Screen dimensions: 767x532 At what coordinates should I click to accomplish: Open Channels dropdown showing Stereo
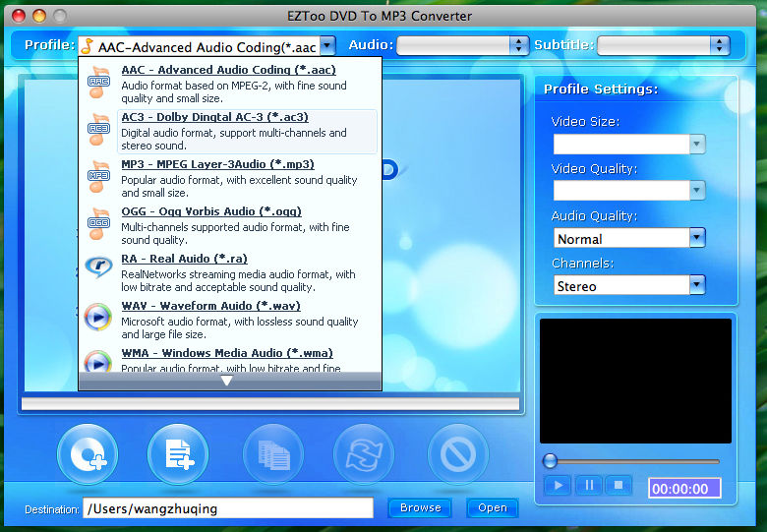pyautogui.click(x=629, y=285)
